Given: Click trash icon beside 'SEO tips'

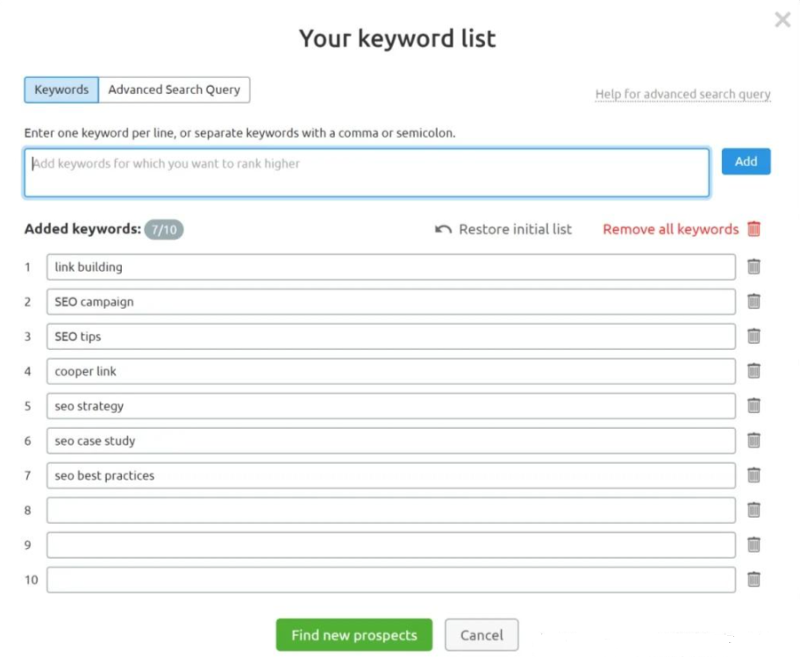Looking at the screenshot, I should [x=754, y=336].
